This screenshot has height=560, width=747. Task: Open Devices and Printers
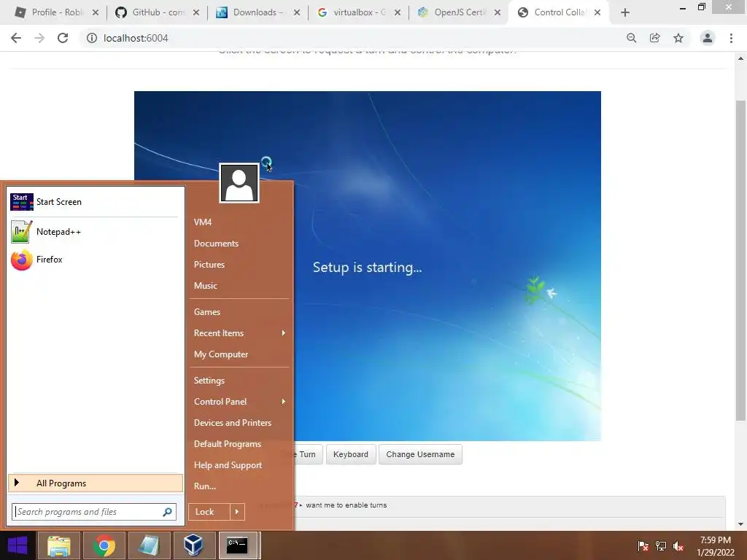click(x=233, y=423)
